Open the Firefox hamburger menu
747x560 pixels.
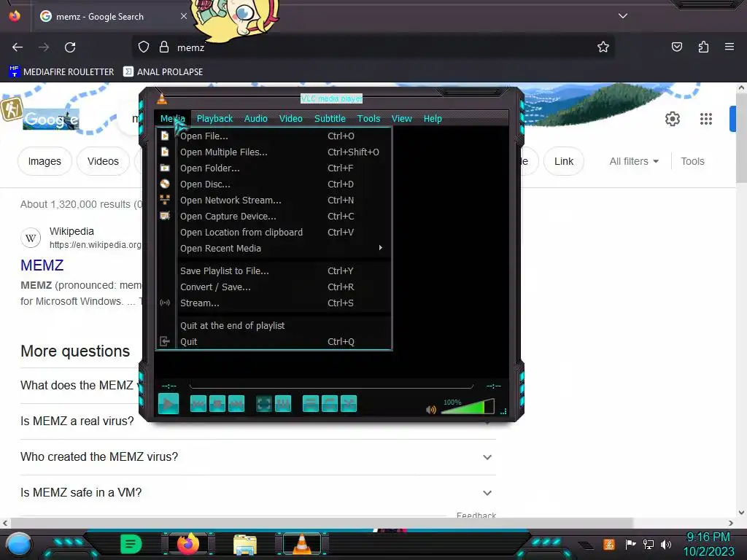[729, 47]
